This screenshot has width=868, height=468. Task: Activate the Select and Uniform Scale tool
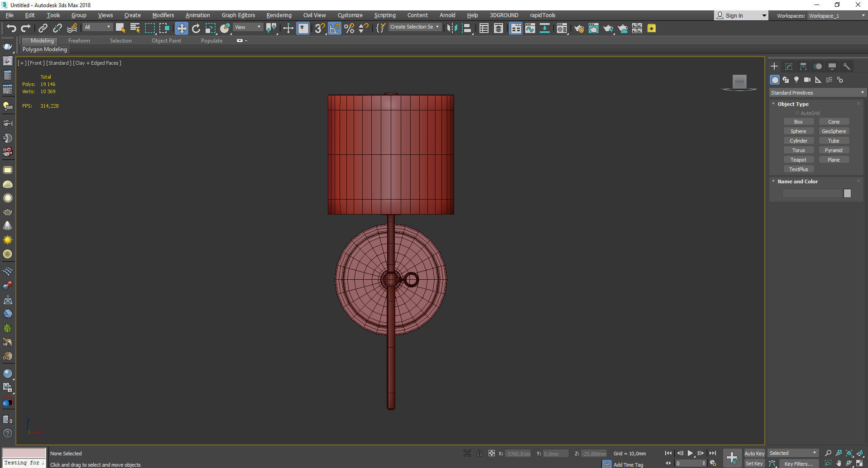pos(210,29)
